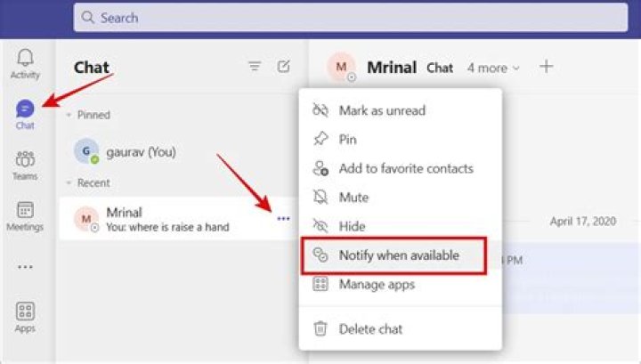Open more options for Mrinal chat
The width and height of the screenshot is (641, 364).
(x=283, y=219)
